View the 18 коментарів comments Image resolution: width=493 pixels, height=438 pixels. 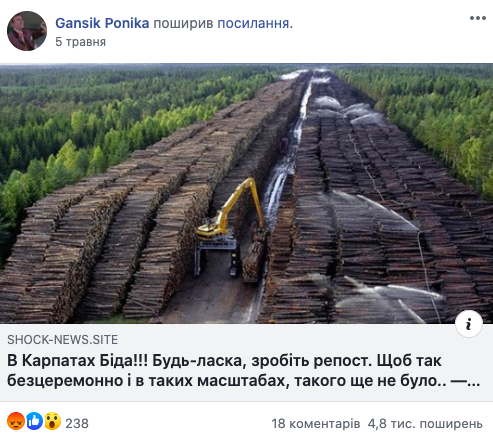pos(316,423)
